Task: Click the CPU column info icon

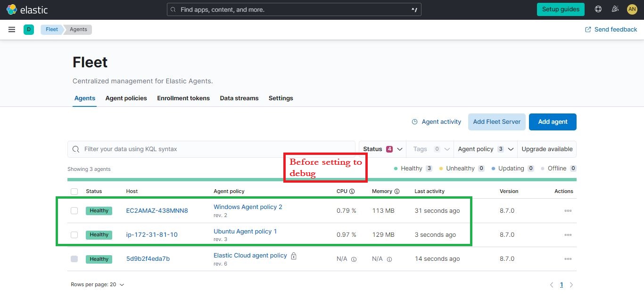Action: coord(352,191)
